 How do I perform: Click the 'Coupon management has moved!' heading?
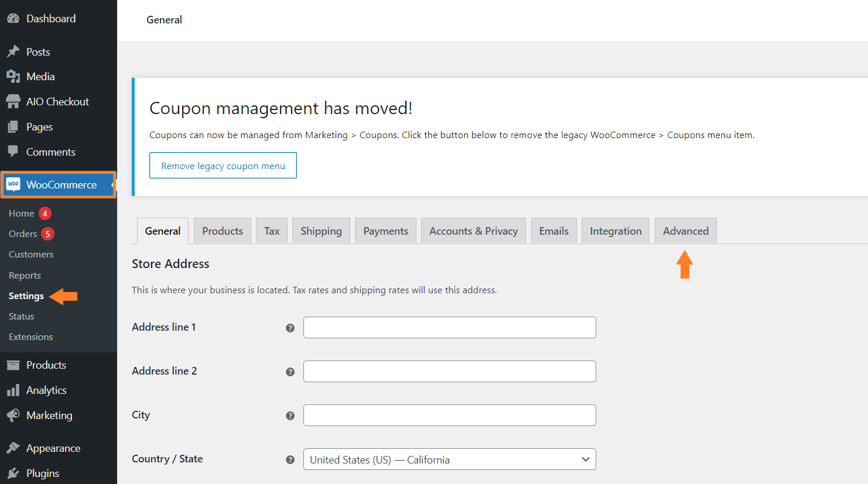click(281, 108)
